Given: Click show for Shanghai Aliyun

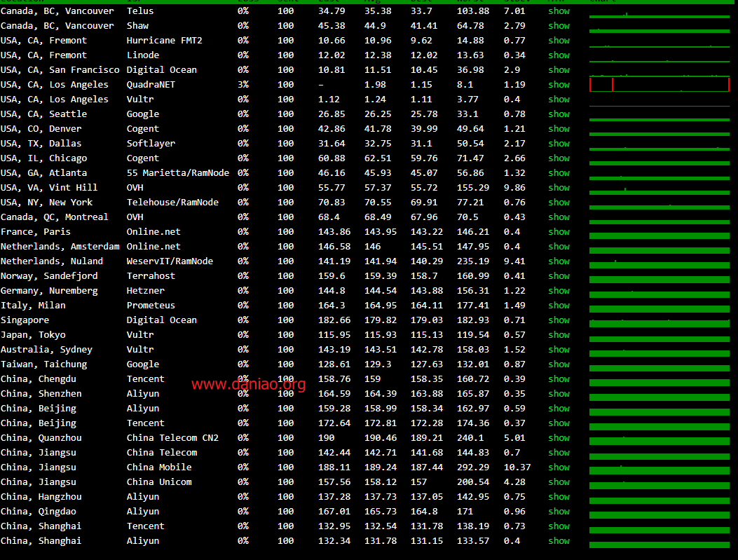Looking at the screenshot, I should (559, 540).
